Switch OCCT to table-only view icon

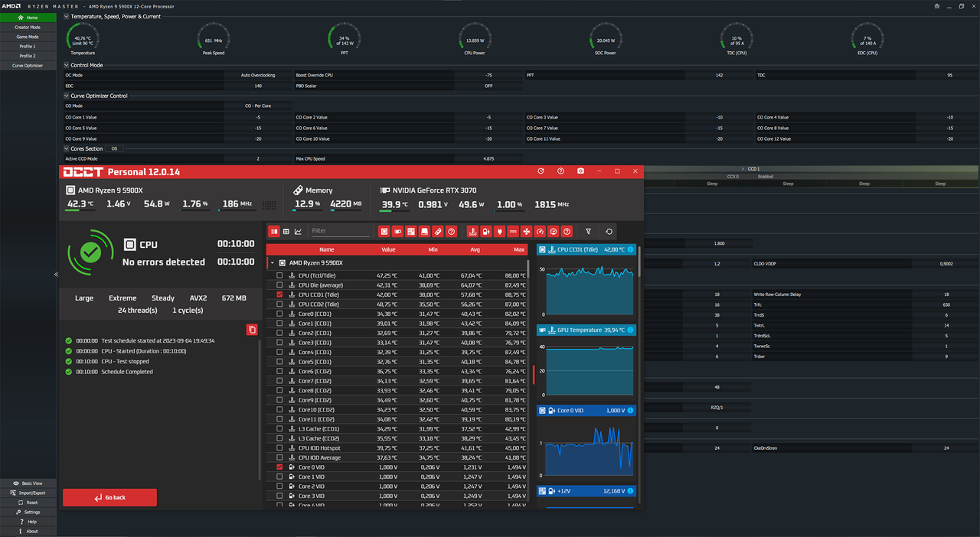286,231
